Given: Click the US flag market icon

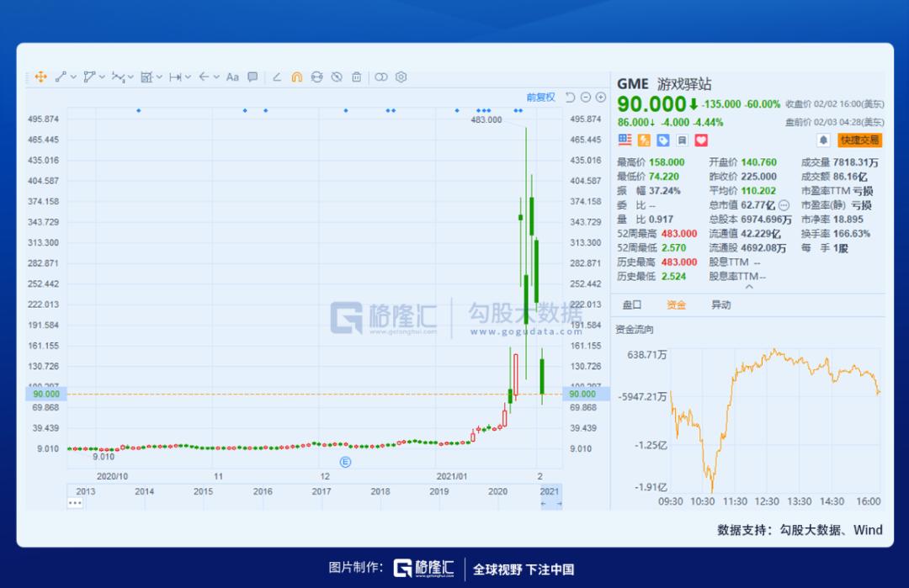Looking at the screenshot, I should pyautogui.click(x=625, y=140).
